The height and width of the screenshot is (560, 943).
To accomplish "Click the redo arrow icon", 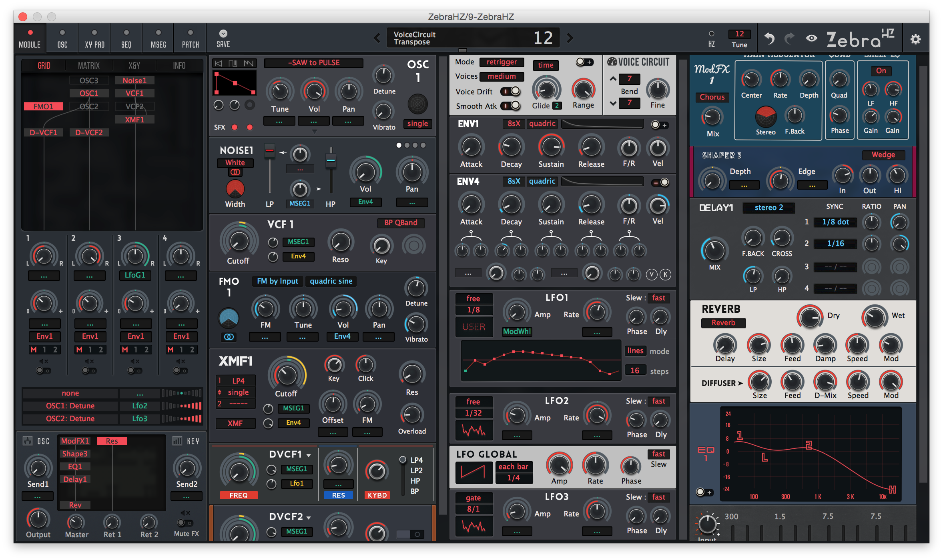I will (789, 38).
